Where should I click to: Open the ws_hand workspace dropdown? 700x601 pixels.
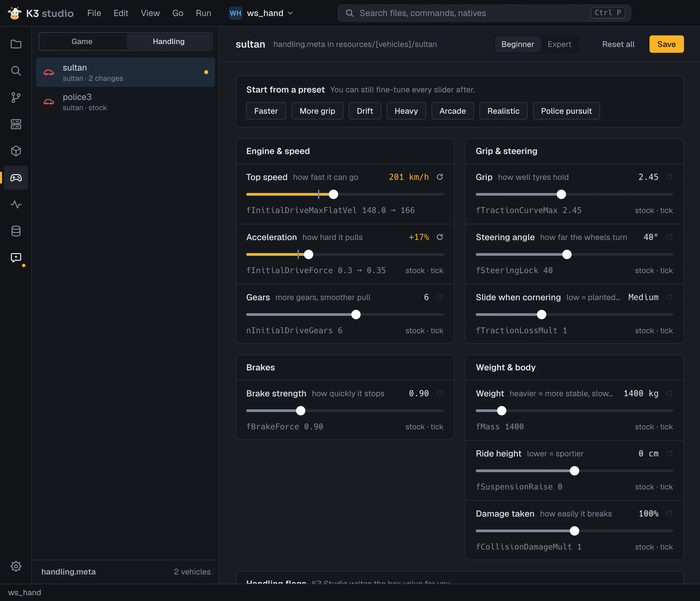pyautogui.click(x=261, y=13)
